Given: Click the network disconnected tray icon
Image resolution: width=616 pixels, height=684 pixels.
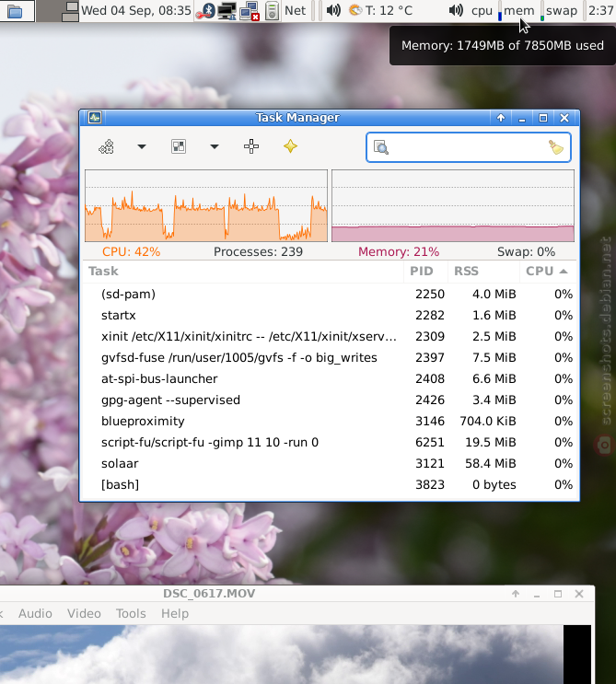Looking at the screenshot, I should click(250, 10).
